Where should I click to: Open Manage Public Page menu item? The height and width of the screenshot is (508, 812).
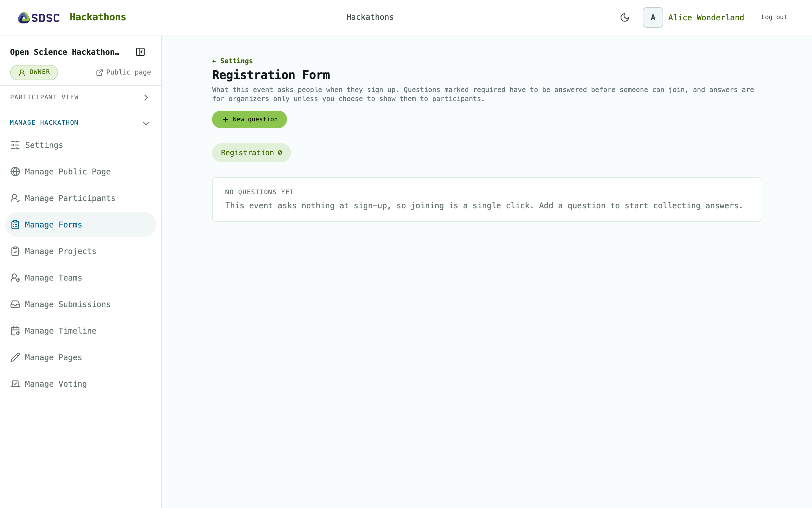click(x=81, y=172)
